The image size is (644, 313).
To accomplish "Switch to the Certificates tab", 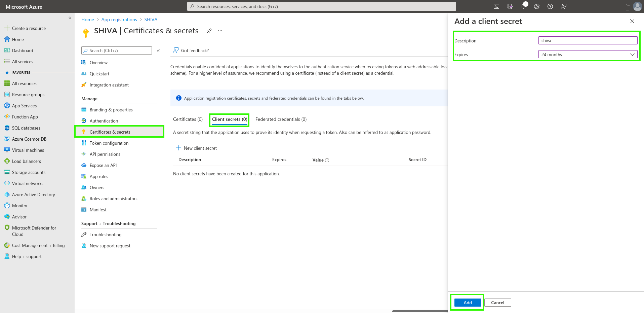I will 188,119.
